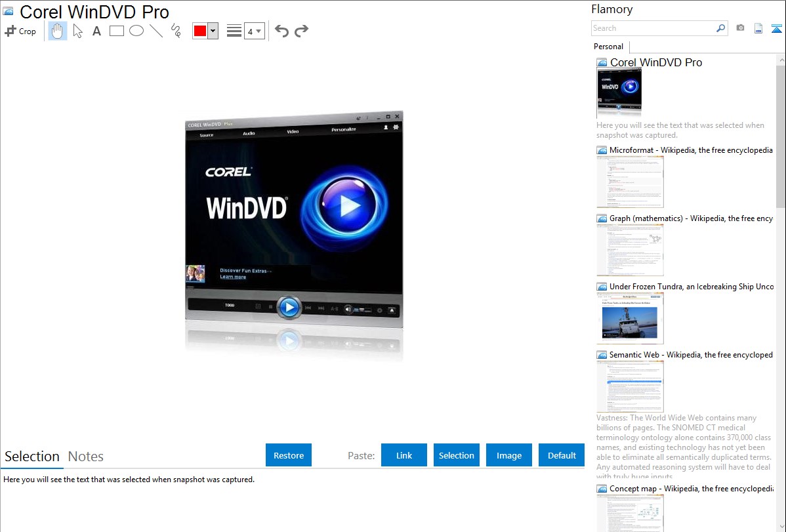Click 'Graph (mathematics) - Wikipedia' title

pyautogui.click(x=691, y=218)
